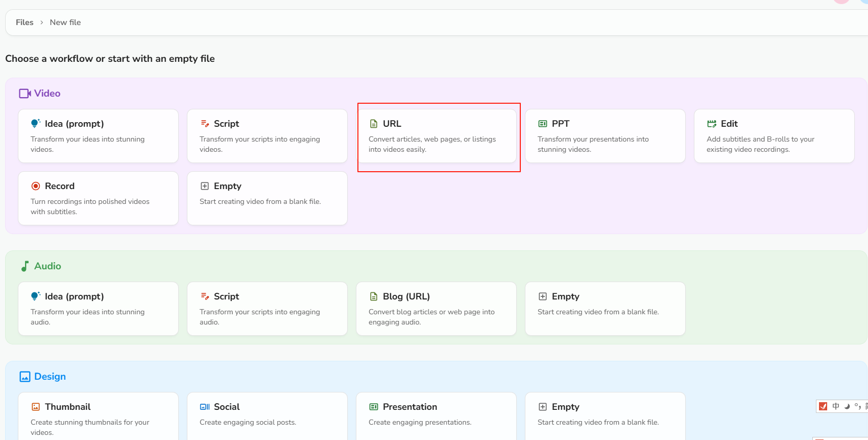Go back to Files in breadcrumb

click(25, 22)
